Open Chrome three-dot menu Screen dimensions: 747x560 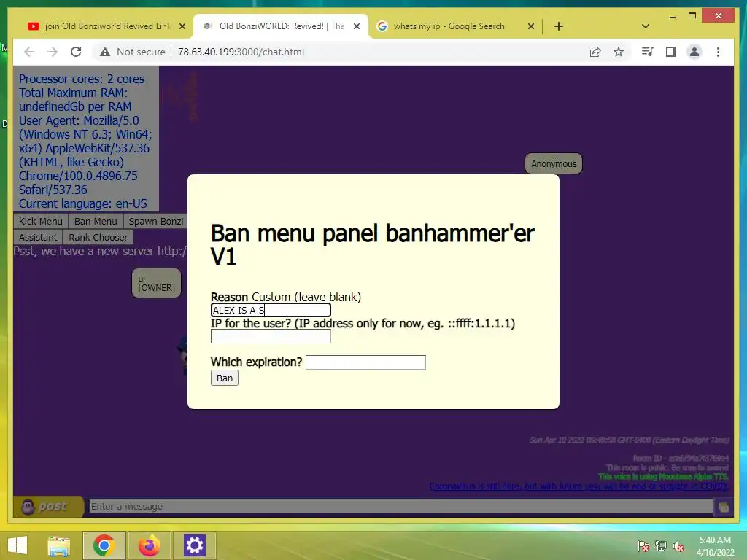click(718, 52)
